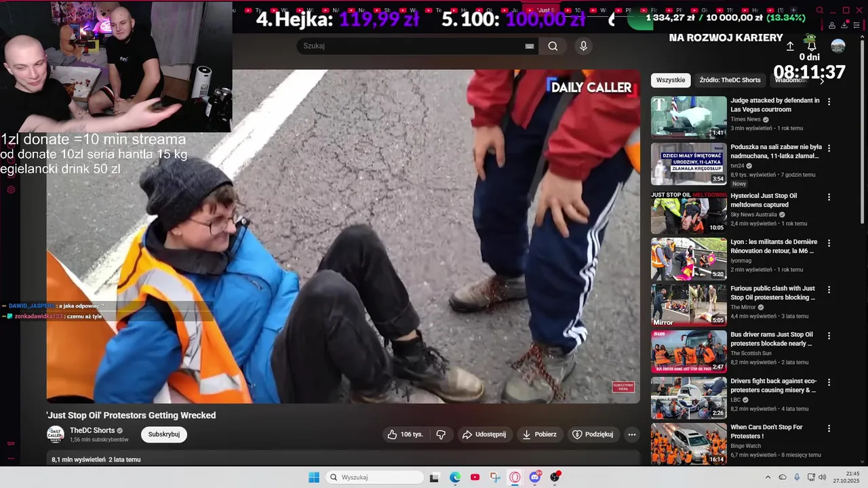Open Task View from taskbar

pos(434,477)
